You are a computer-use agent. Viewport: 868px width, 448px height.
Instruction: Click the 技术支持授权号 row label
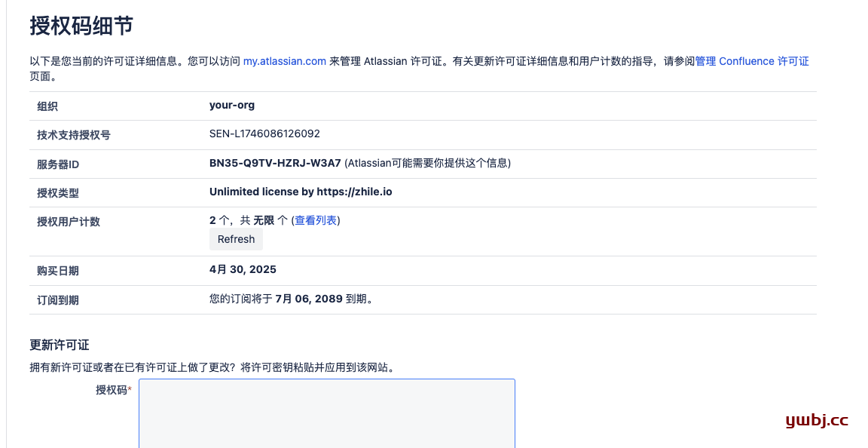click(x=74, y=135)
